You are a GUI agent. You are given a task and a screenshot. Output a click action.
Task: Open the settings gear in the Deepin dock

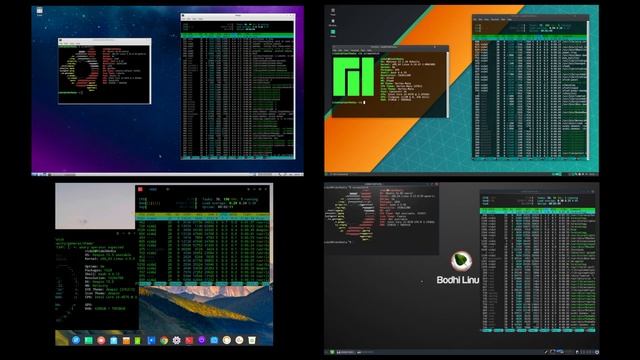[176, 340]
